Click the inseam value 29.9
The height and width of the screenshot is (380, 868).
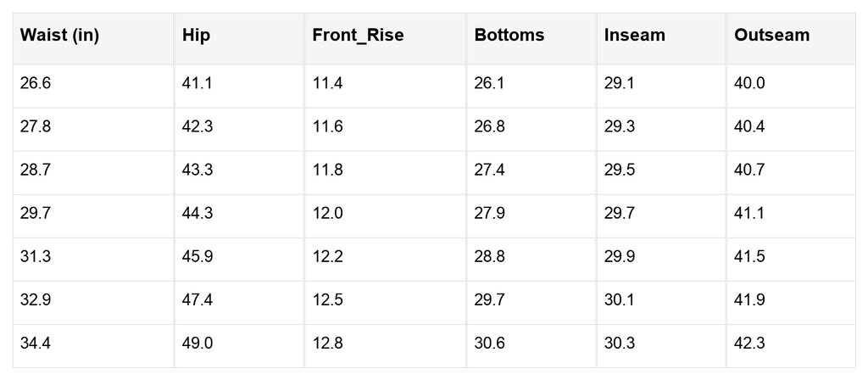pos(620,256)
